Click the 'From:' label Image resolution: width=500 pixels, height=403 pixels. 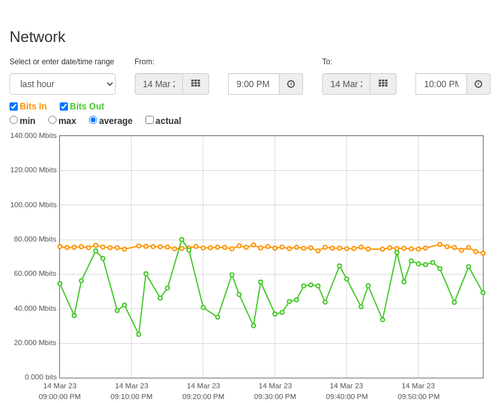click(x=144, y=62)
